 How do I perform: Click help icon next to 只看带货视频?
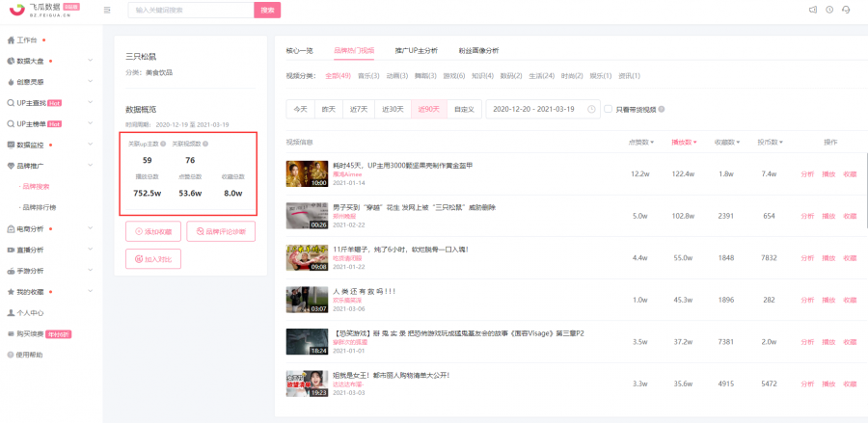click(x=662, y=110)
